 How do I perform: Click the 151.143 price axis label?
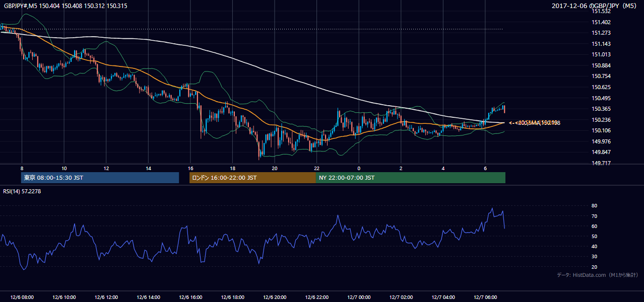[601, 44]
